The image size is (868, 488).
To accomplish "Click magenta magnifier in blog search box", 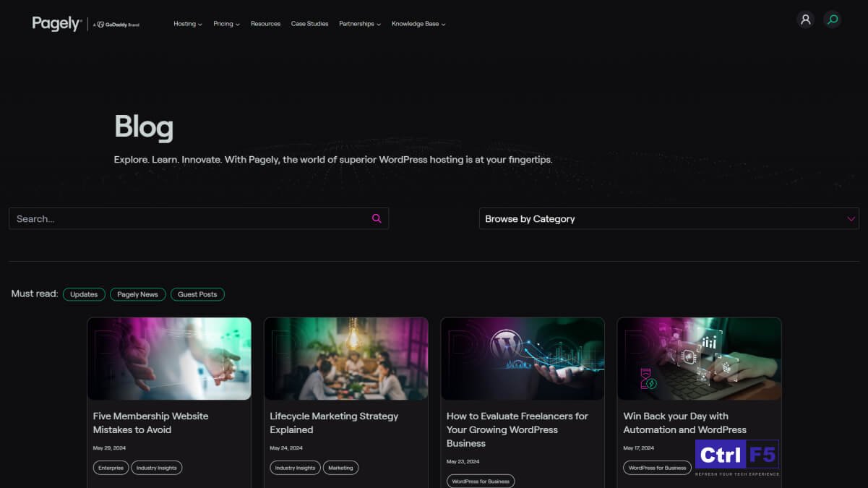I will tap(377, 218).
